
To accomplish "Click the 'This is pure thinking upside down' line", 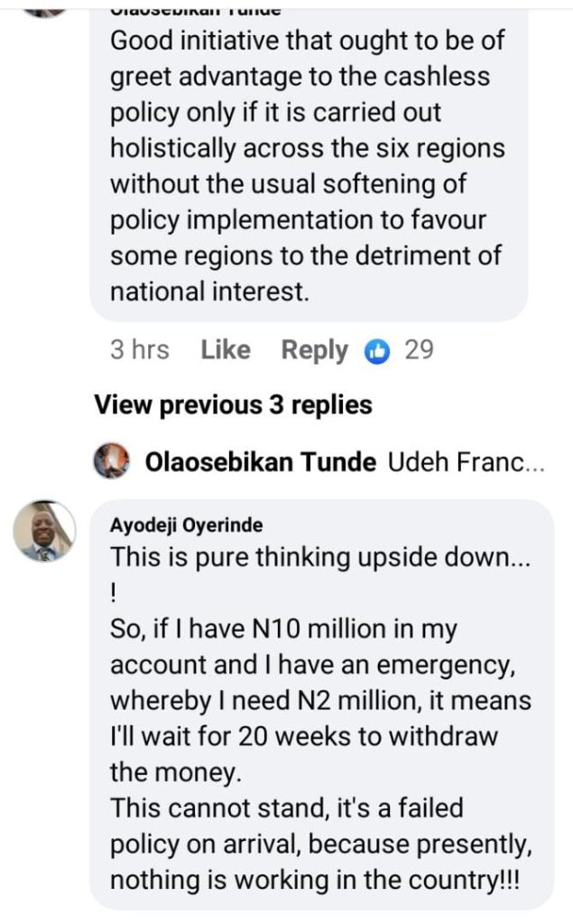I will pos(320,558).
